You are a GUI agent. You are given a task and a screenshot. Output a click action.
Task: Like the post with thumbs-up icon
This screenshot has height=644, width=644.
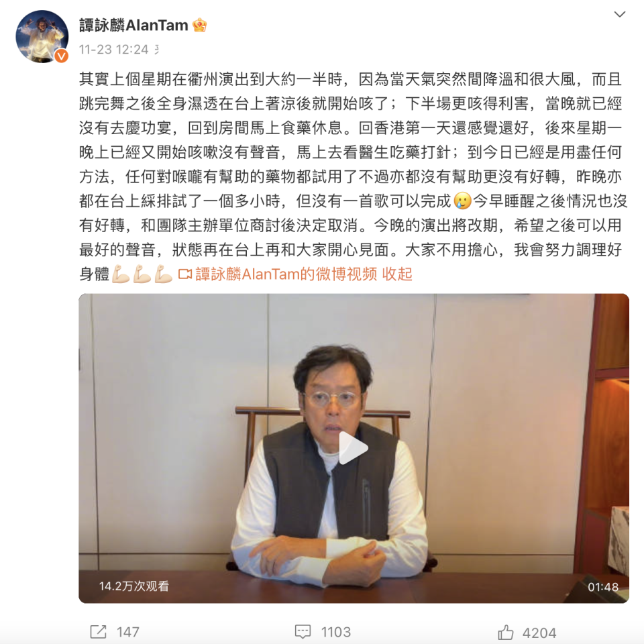coord(505,632)
